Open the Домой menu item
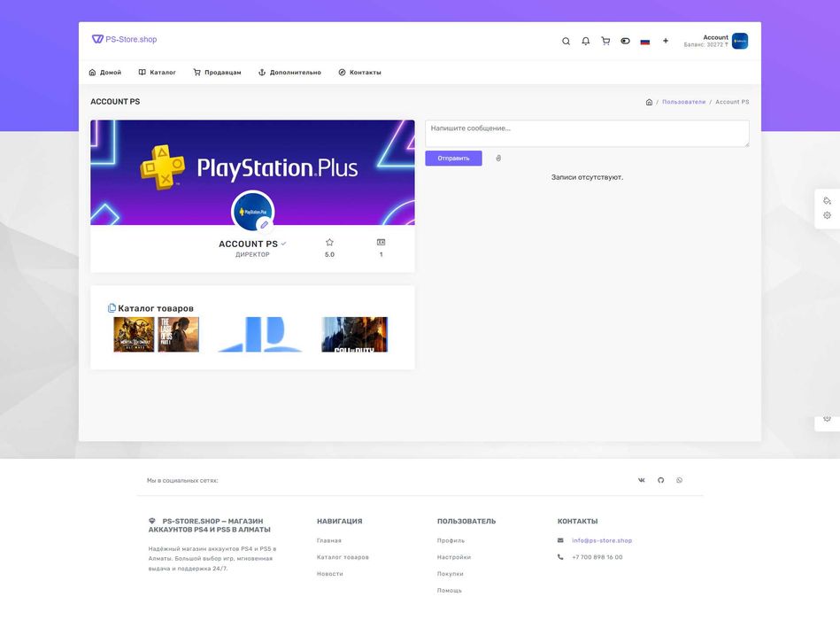This screenshot has height=620, width=840. tap(105, 73)
